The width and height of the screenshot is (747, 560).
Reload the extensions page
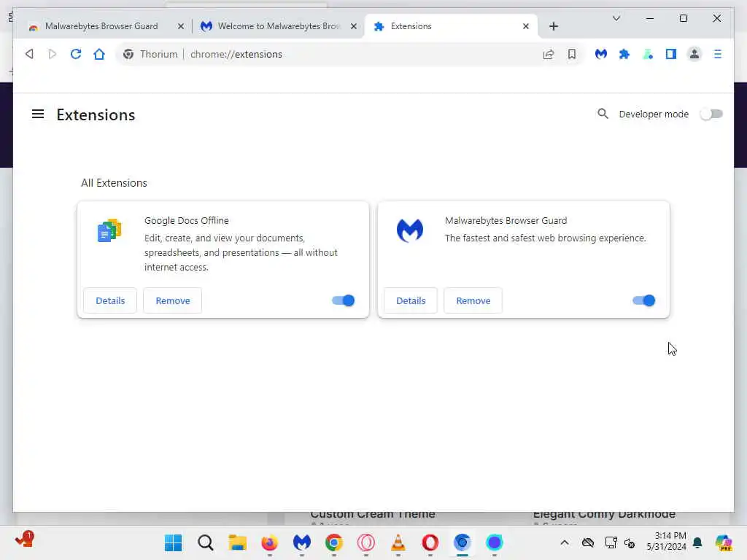click(76, 54)
